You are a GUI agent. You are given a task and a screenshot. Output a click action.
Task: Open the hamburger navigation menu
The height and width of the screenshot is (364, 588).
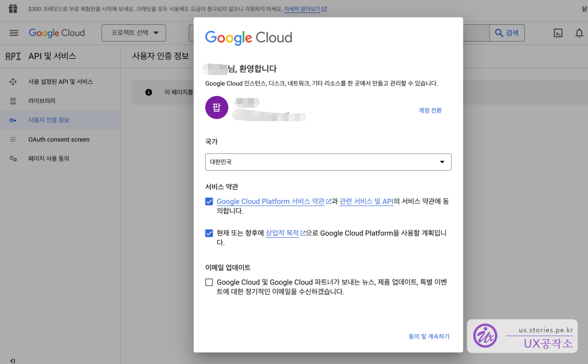[x=14, y=33]
